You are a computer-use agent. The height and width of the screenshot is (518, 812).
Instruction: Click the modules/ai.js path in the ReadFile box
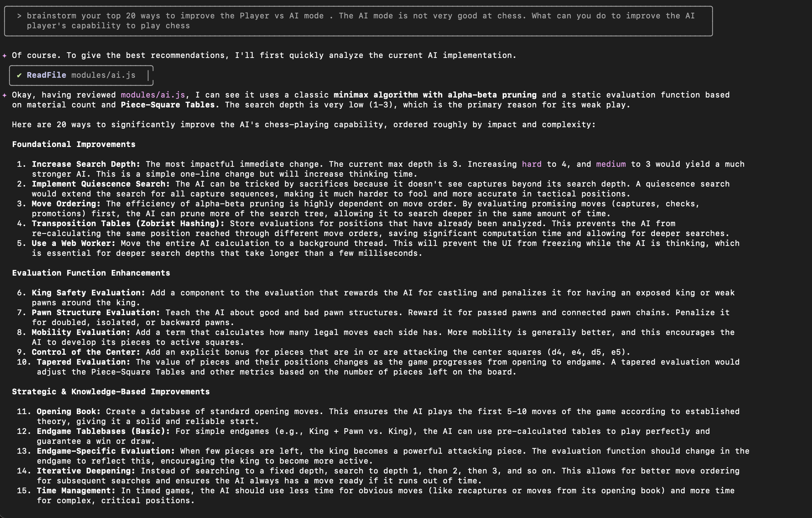click(x=103, y=75)
